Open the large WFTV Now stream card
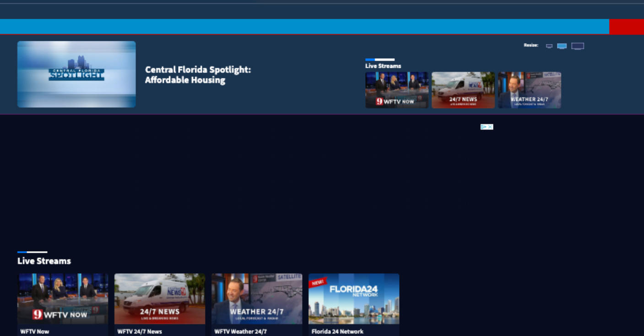 [x=63, y=299]
